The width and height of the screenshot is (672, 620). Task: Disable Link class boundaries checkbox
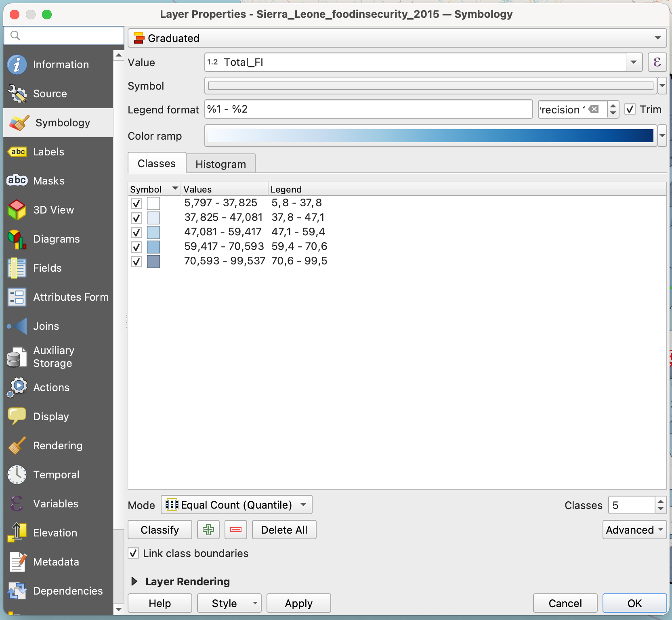(x=134, y=553)
